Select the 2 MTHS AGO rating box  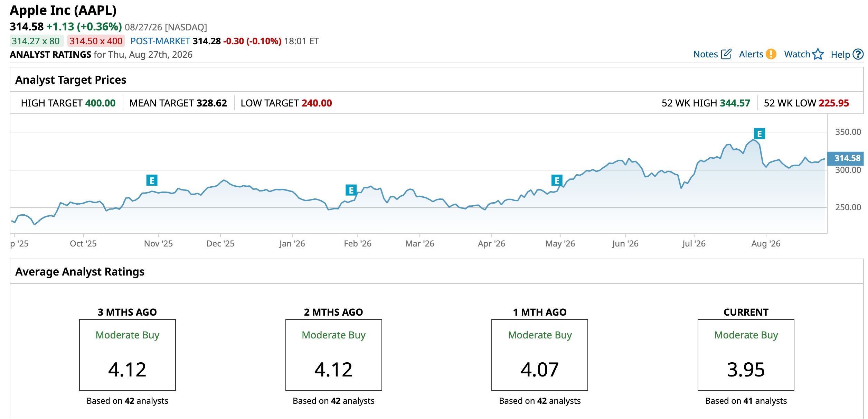coord(333,355)
